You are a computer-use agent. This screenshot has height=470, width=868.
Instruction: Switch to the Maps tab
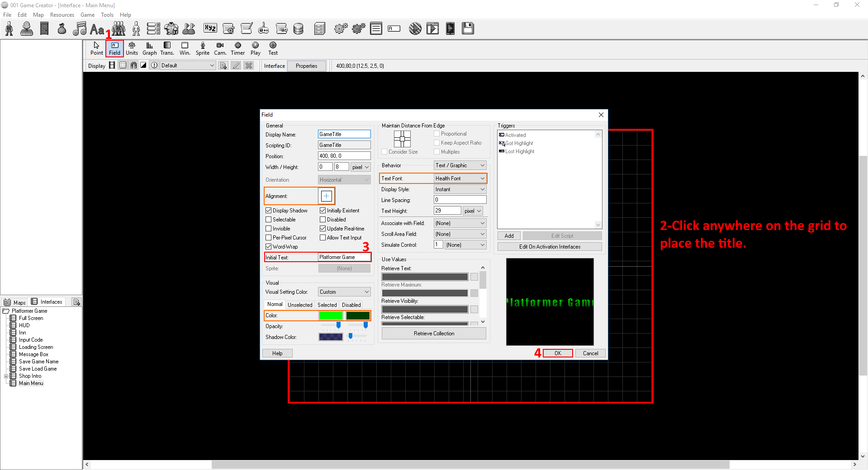(x=15, y=302)
